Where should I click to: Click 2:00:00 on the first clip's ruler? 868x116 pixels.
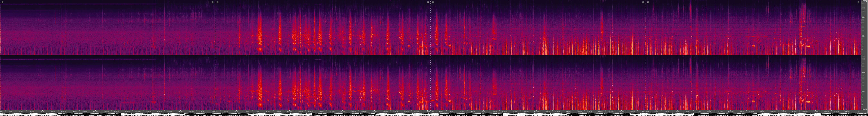point(127,112)
